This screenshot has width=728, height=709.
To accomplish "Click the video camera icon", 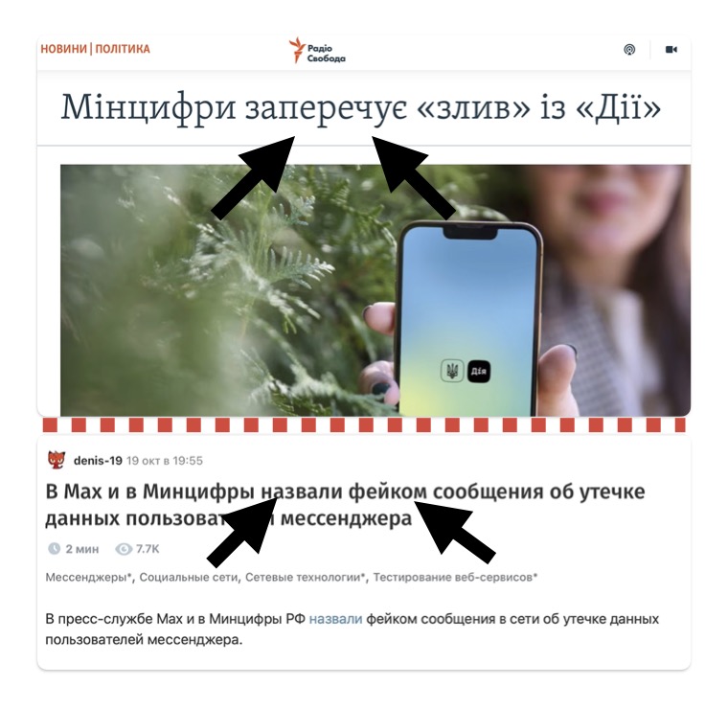I will click(x=671, y=49).
